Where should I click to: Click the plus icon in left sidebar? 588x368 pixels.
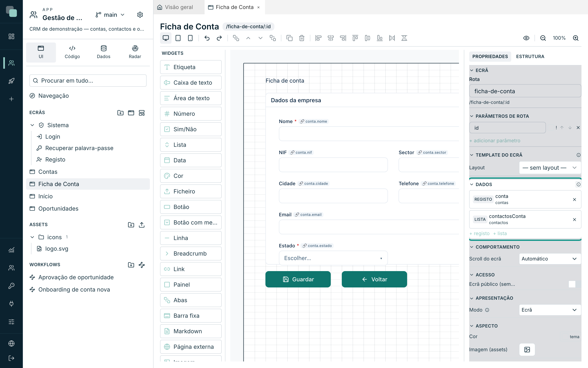click(x=11, y=99)
